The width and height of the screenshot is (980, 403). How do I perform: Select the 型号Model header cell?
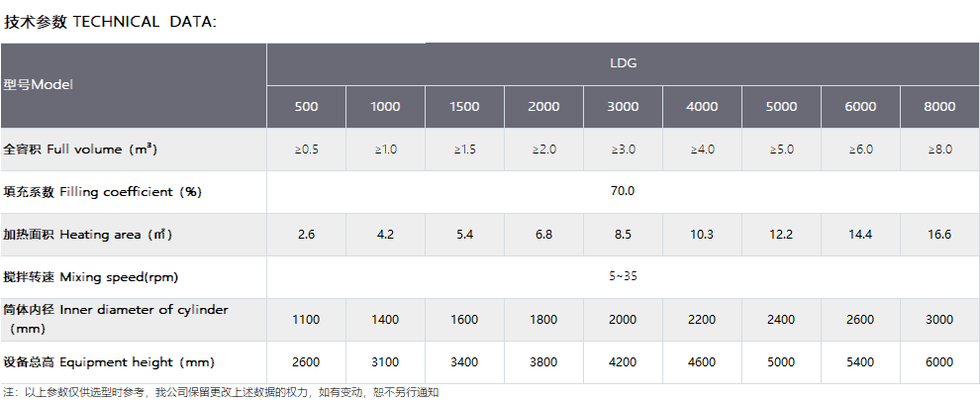click(39, 85)
